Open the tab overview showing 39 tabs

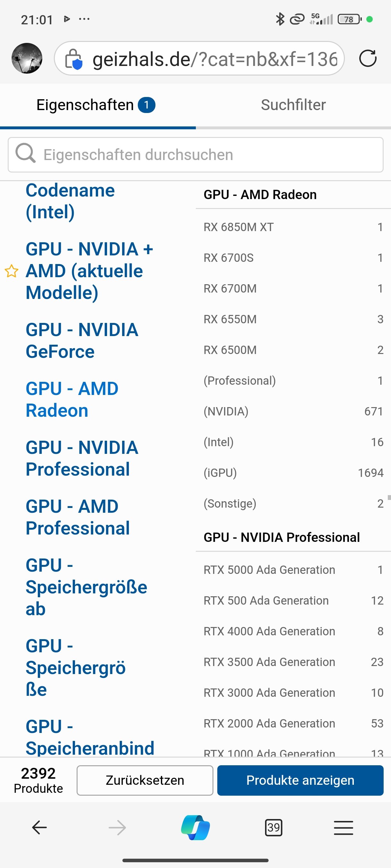click(273, 828)
